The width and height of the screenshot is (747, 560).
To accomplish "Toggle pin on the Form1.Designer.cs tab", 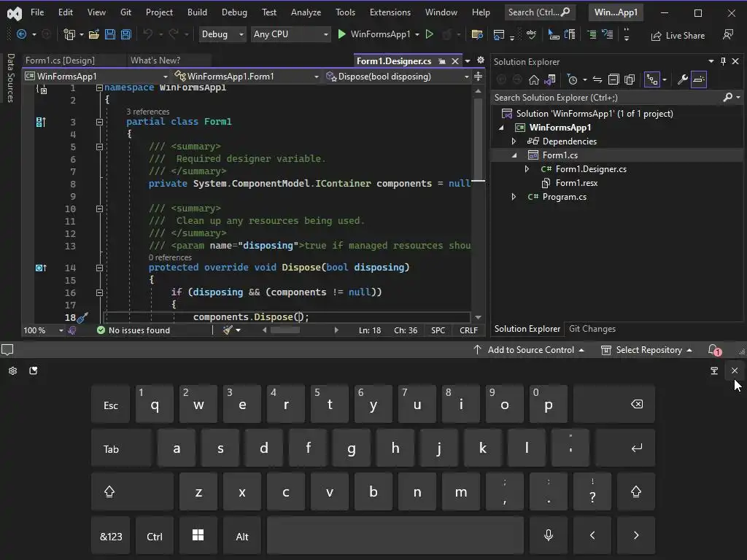I will click(x=442, y=61).
